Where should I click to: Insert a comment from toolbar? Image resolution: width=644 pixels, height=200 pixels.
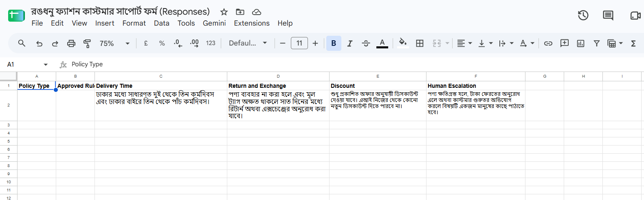pyautogui.click(x=565, y=43)
